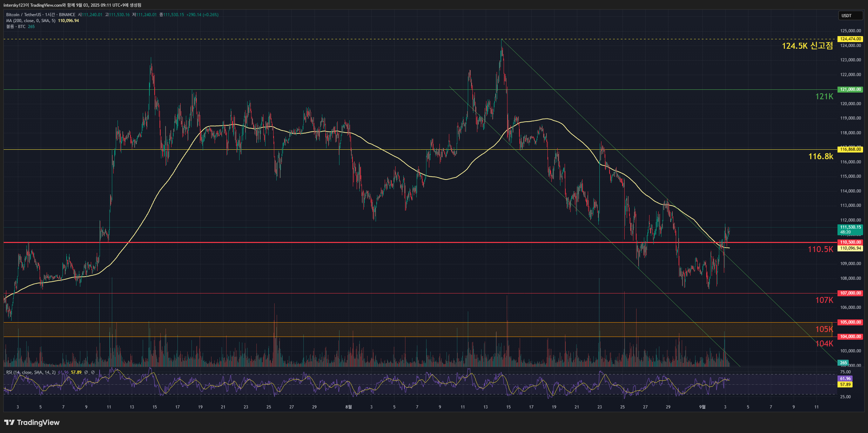Click the first ∅ symbol in RSI legend

click(x=86, y=372)
